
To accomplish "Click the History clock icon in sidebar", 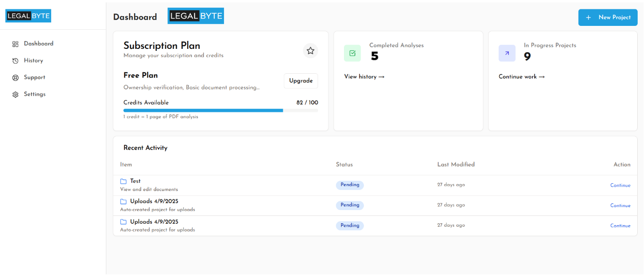I will click(x=15, y=61).
